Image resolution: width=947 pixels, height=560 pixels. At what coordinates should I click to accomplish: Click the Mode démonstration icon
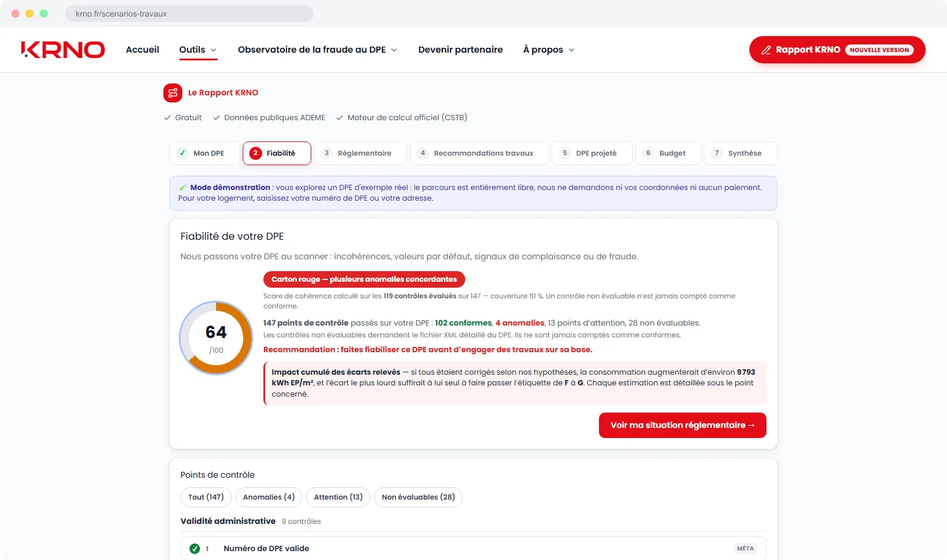pos(183,188)
